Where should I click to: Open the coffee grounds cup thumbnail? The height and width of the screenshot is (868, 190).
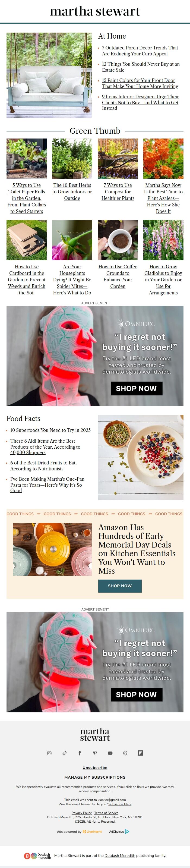tap(118, 240)
